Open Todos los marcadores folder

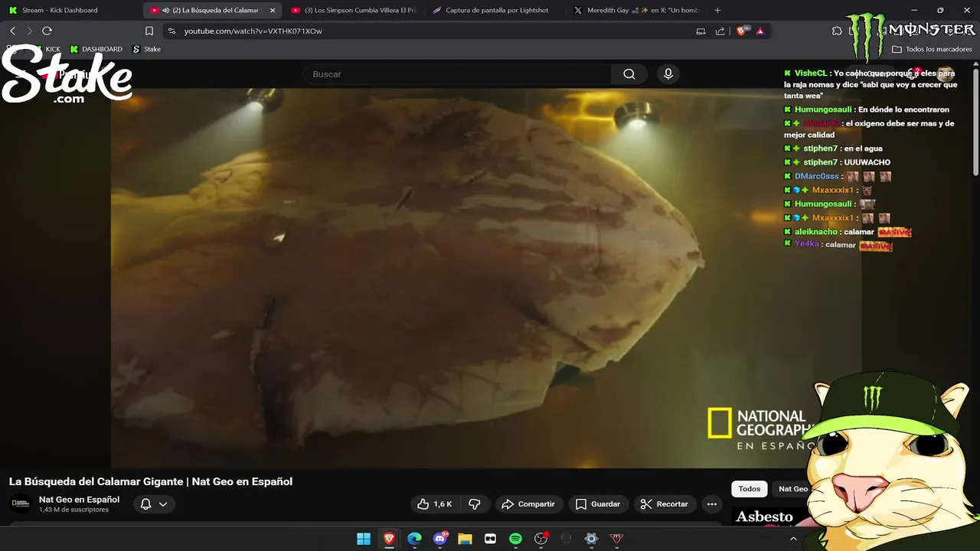pos(932,49)
